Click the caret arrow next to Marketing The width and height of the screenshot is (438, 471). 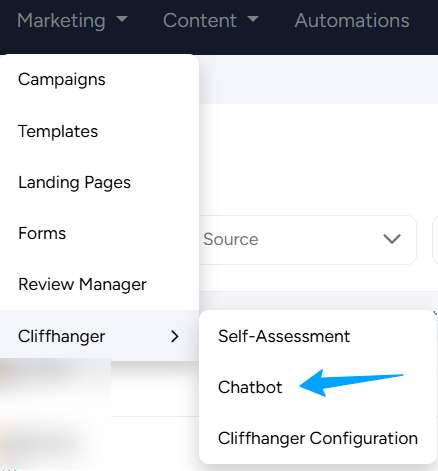point(122,19)
